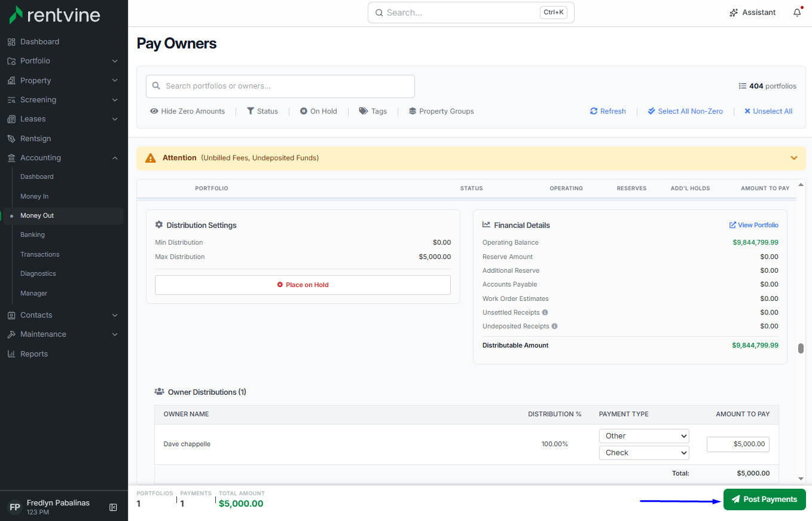Click the Amount to Pay $5,000.00 field
This screenshot has height=521, width=812.
pyautogui.click(x=738, y=444)
